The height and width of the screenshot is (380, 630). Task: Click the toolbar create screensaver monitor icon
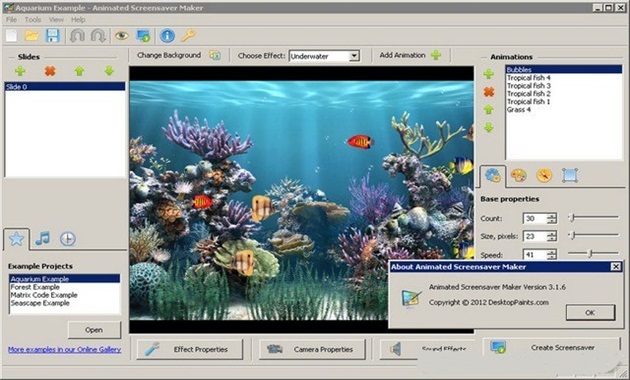143,36
